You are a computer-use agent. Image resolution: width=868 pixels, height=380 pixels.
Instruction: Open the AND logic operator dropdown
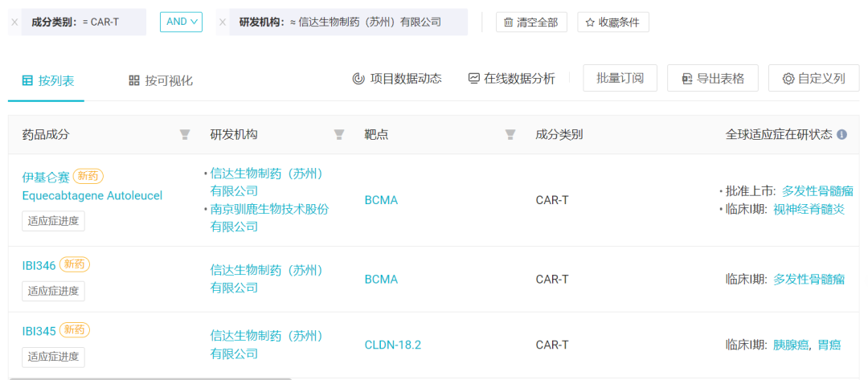click(x=181, y=22)
